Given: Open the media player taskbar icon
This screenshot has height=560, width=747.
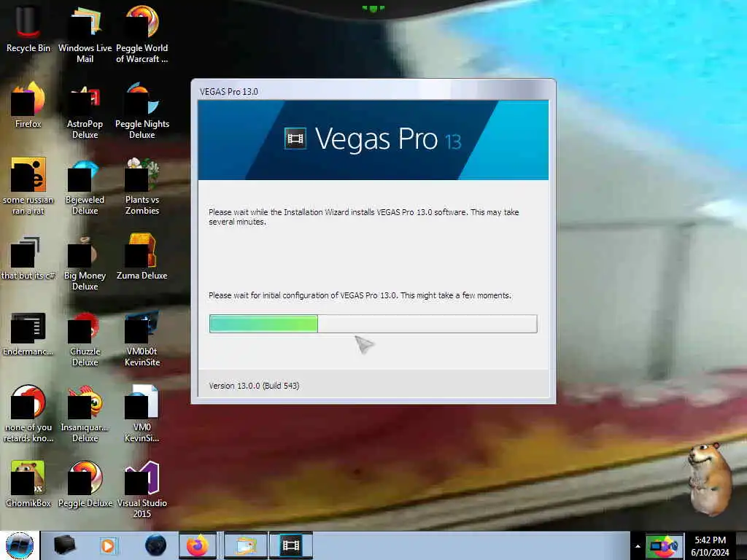Looking at the screenshot, I should tap(108, 545).
